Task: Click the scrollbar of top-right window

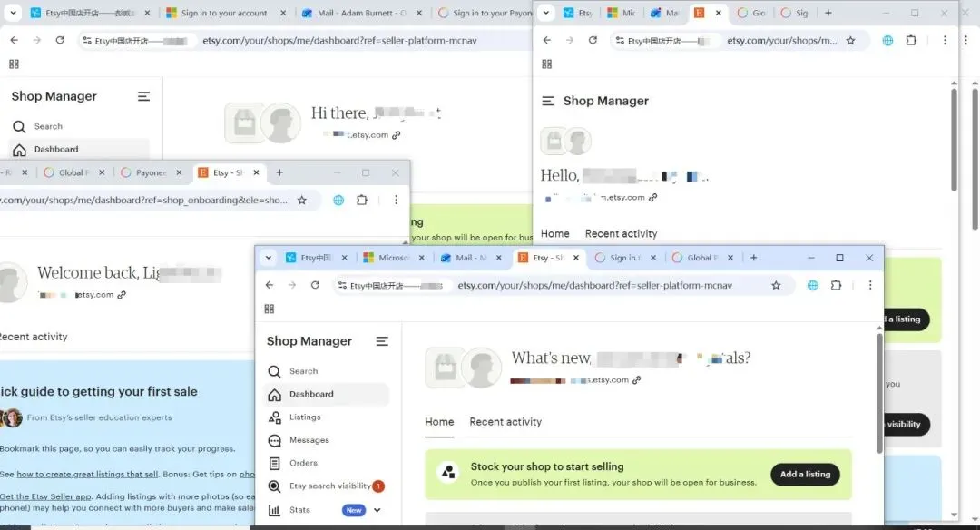Action: pos(954,139)
